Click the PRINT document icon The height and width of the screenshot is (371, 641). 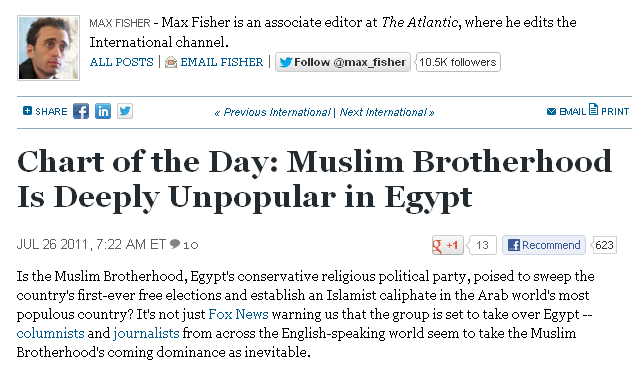click(x=593, y=109)
